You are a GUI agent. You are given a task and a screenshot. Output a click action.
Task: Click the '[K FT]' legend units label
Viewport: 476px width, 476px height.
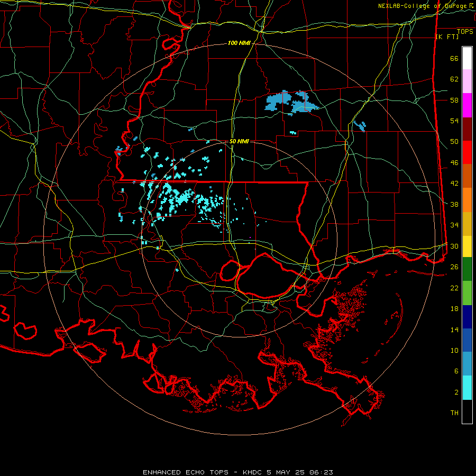pyautogui.click(x=447, y=36)
